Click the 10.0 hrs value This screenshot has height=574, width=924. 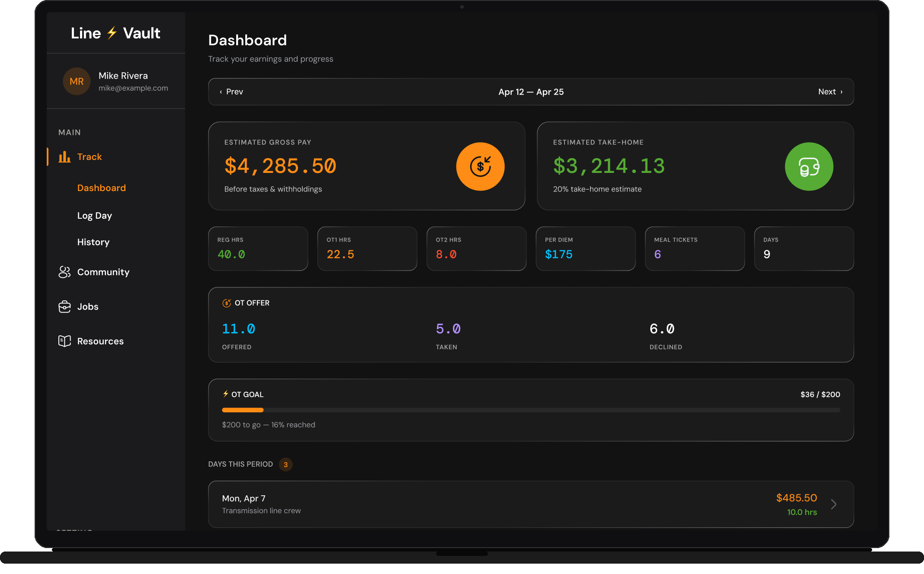[x=802, y=512]
